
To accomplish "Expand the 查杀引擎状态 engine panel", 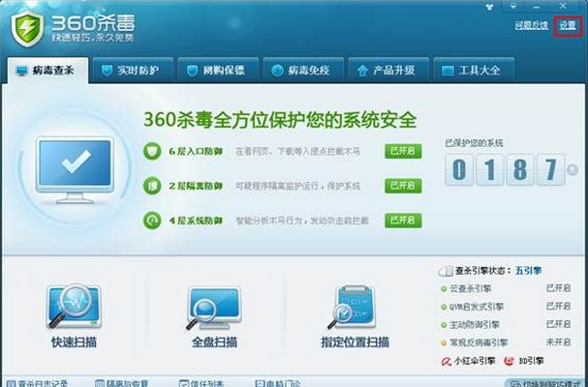I will pos(447,273).
